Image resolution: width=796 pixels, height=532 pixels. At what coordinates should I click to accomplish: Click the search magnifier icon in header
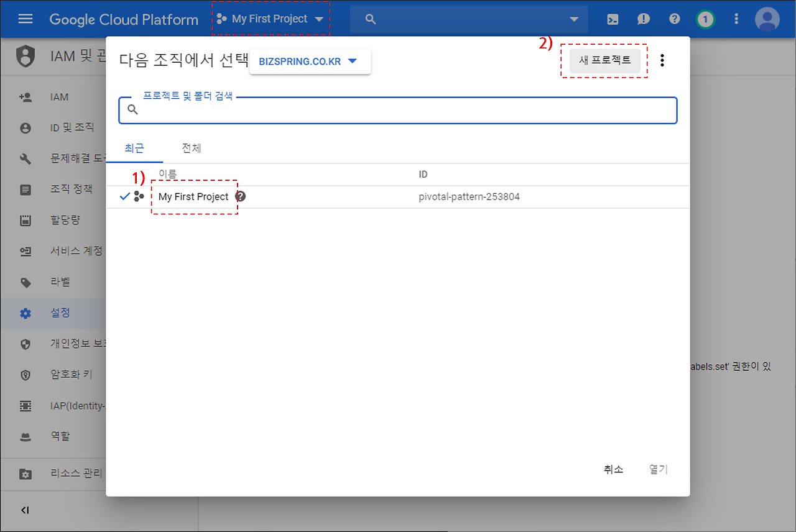point(371,19)
